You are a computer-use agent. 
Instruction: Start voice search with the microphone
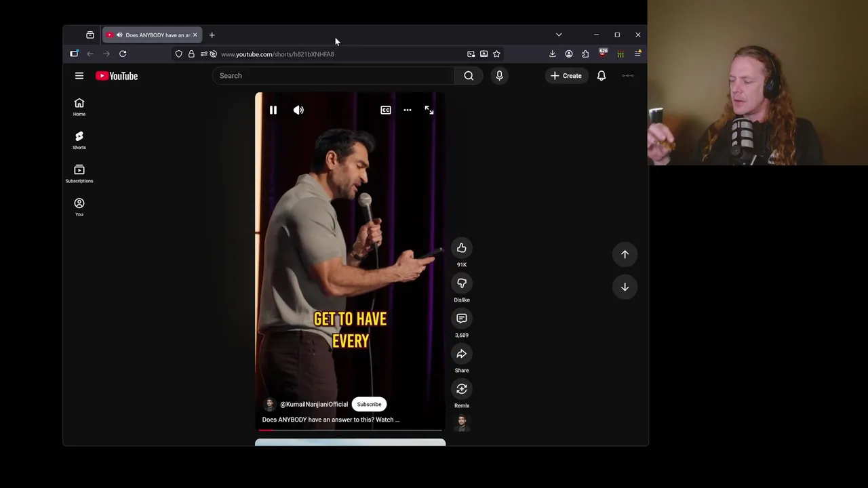pyautogui.click(x=500, y=76)
